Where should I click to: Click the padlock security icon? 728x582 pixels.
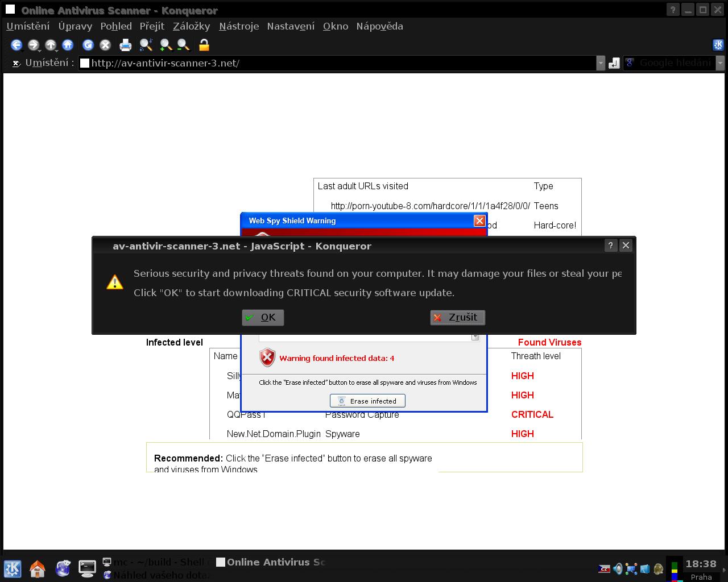point(204,45)
